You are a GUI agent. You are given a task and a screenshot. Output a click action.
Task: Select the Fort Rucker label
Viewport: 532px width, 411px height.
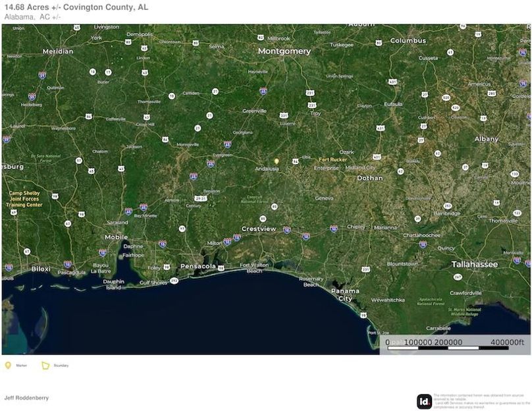(x=332, y=158)
